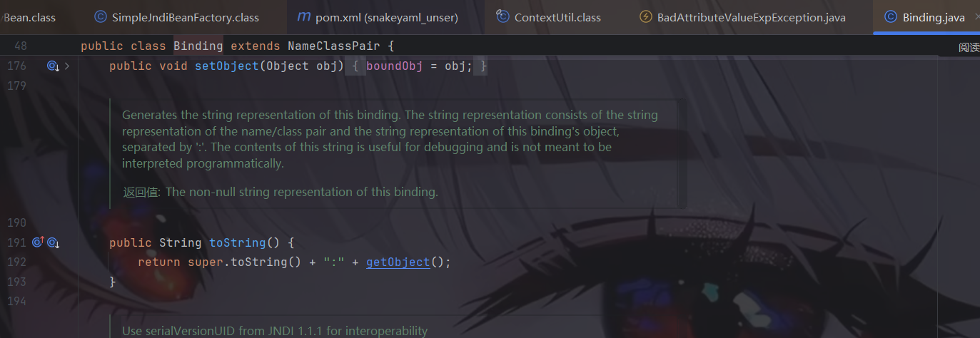The height and width of the screenshot is (338, 980).
Task: Select the Binding.java tab
Action: click(x=926, y=17)
